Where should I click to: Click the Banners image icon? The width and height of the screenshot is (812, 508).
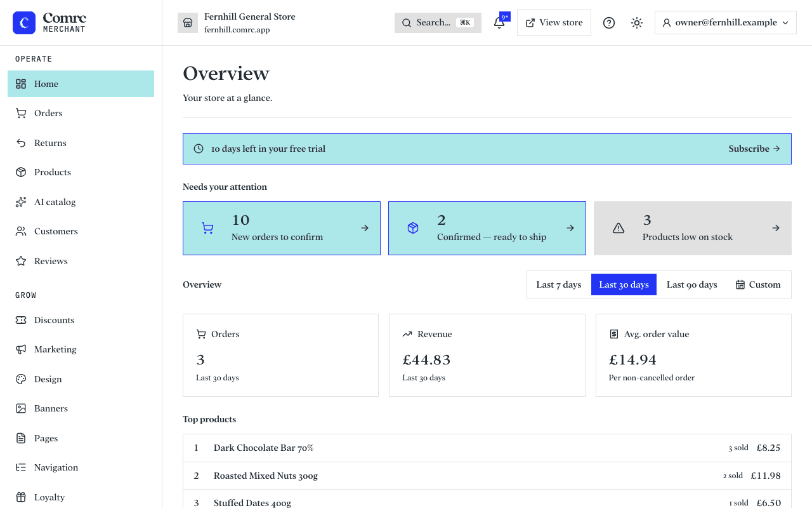[x=21, y=408]
